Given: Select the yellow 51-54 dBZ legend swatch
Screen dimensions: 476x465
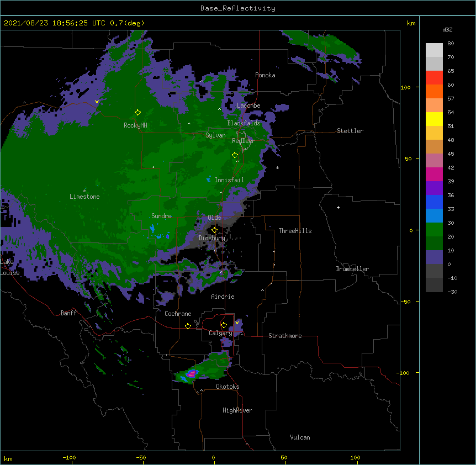Looking at the screenshot, I should click(434, 119).
